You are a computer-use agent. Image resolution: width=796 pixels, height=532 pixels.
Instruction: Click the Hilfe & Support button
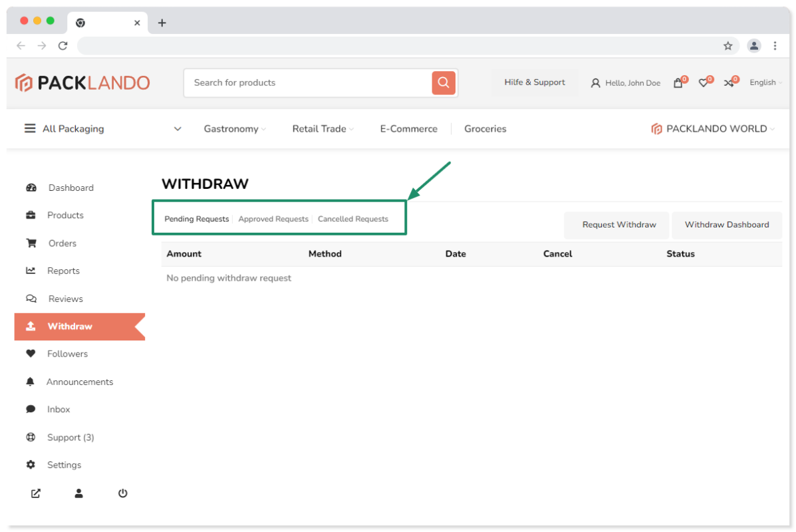coord(535,82)
